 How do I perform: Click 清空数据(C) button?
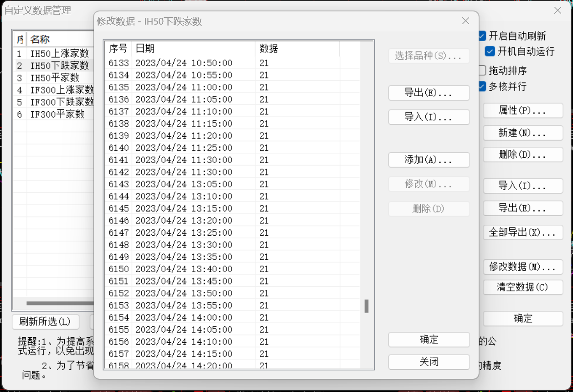point(523,288)
